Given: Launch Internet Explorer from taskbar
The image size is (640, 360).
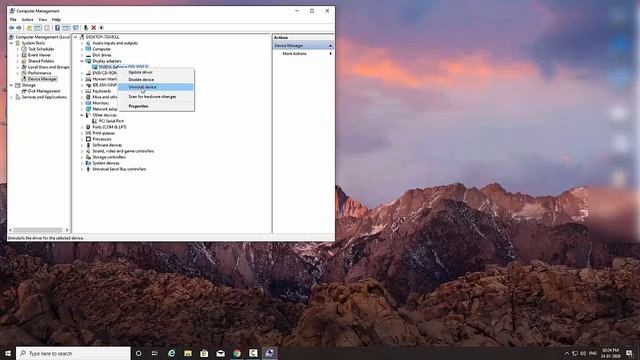Looking at the screenshot, I should pos(171,353).
